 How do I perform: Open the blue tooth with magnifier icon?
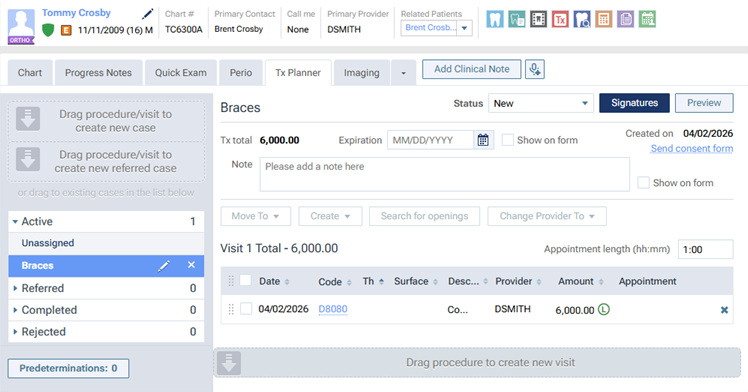tap(582, 20)
